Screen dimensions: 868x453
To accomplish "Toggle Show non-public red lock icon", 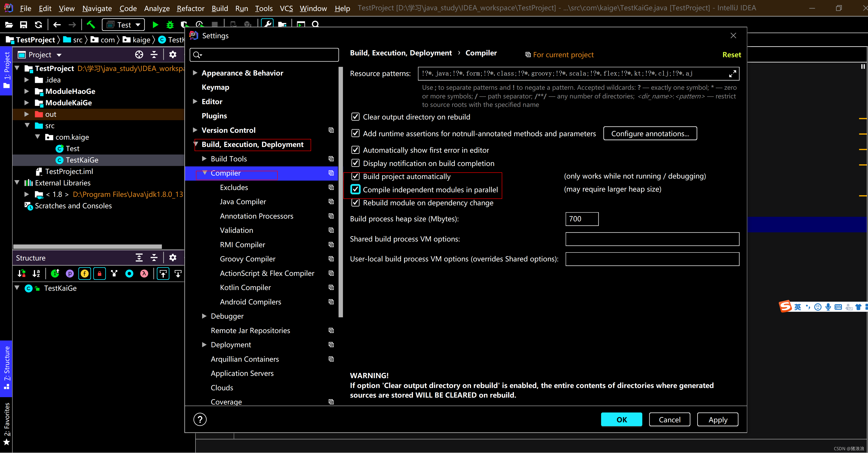I will pos(99,273).
